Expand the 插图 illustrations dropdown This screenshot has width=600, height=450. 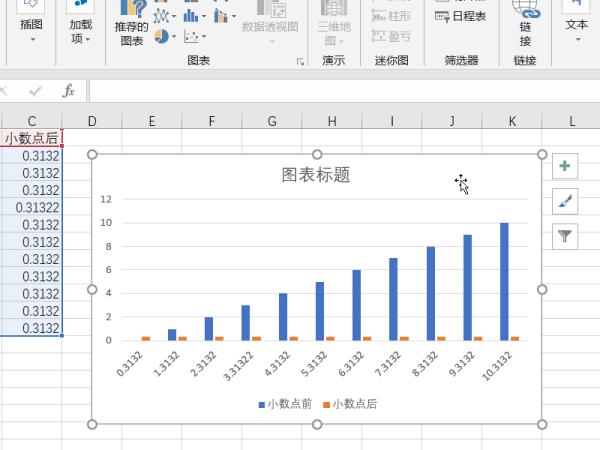coord(32,39)
